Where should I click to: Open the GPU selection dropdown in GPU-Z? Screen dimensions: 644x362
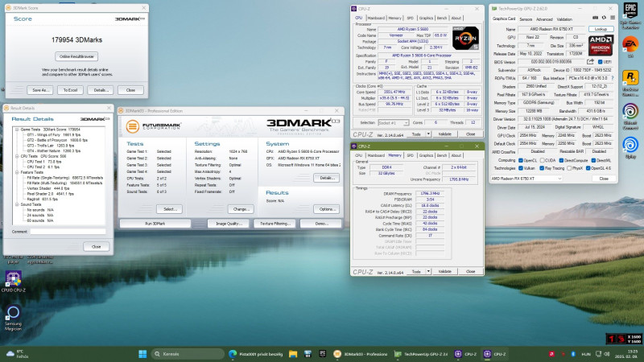coord(526,179)
